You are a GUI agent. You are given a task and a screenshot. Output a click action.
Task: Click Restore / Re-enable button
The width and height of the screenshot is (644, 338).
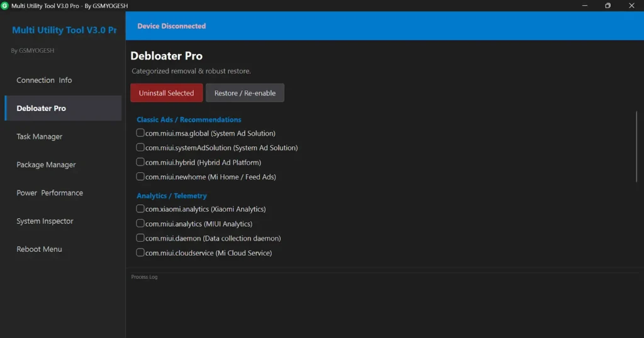[245, 93]
